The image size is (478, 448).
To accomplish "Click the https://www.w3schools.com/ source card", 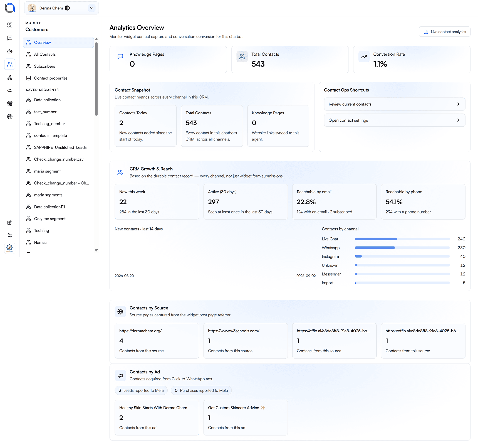I will [246, 341].
